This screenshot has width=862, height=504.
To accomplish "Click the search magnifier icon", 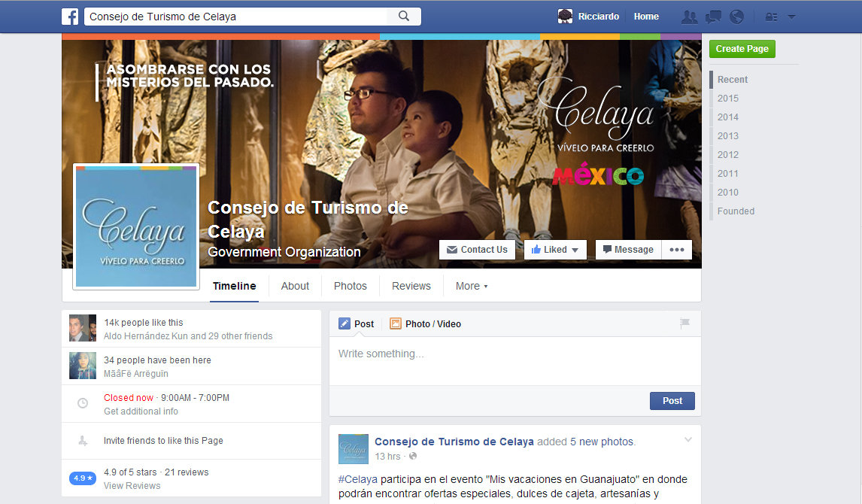I will tap(403, 16).
